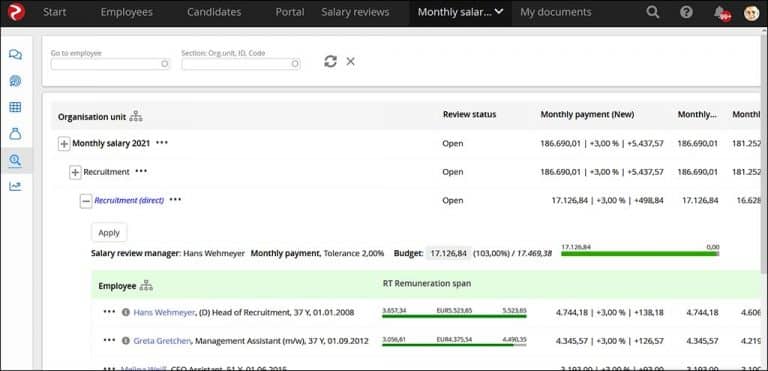Viewport: 768px width, 371px height.
Task: Open the money bag sidebar icon
Action: (15, 133)
